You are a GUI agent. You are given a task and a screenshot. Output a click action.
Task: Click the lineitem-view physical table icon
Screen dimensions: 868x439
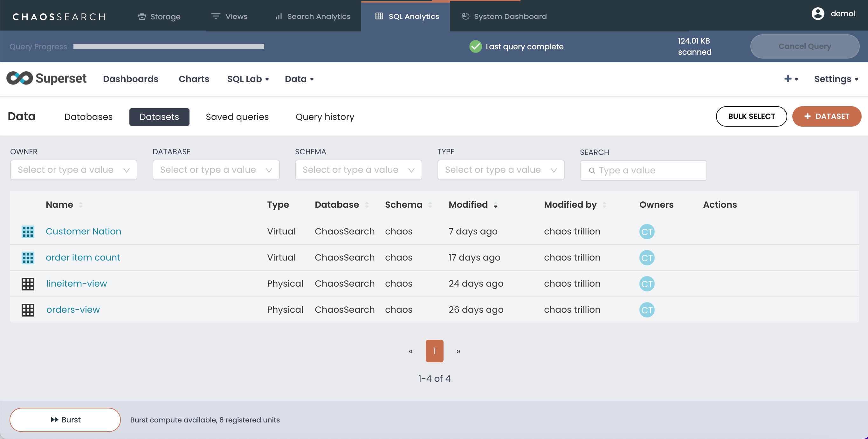[28, 284]
